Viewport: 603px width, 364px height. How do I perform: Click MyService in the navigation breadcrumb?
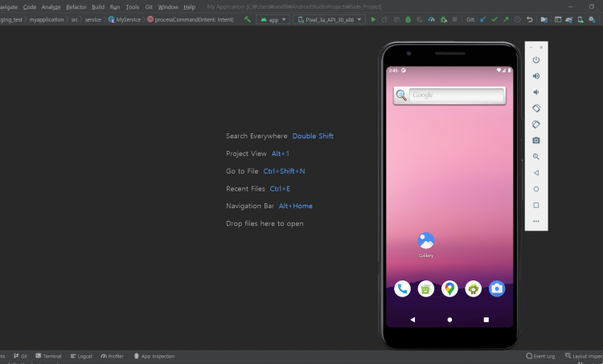(127, 18)
